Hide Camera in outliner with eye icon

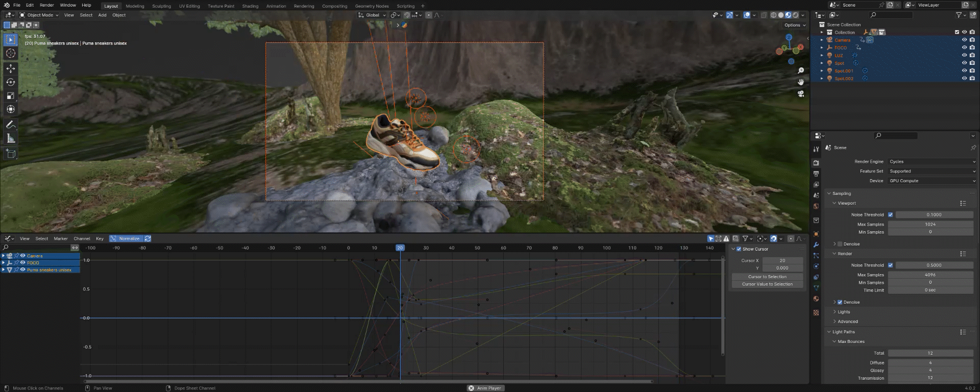point(965,40)
